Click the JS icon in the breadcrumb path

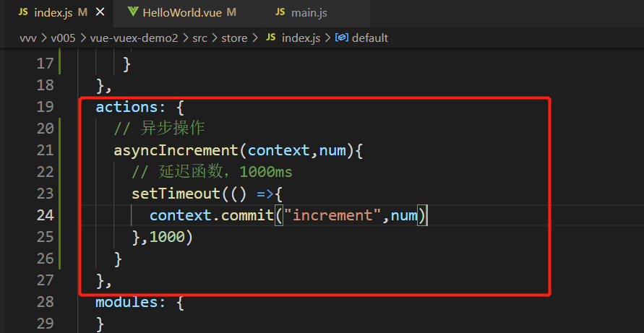[x=270, y=38]
